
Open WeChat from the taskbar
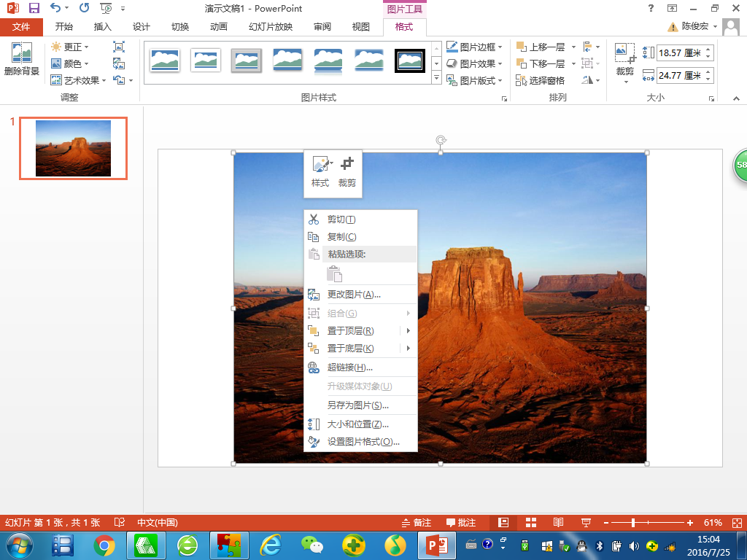click(x=312, y=545)
